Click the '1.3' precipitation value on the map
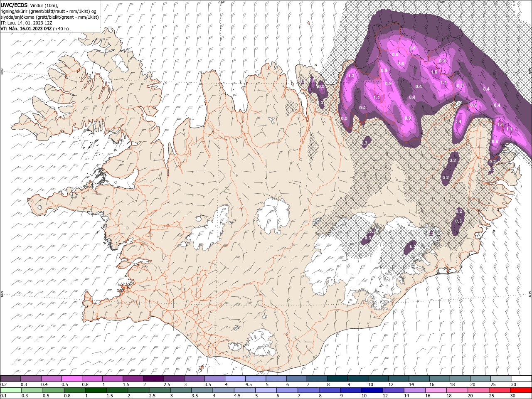The height and width of the screenshot is (399, 532). [x=351, y=76]
